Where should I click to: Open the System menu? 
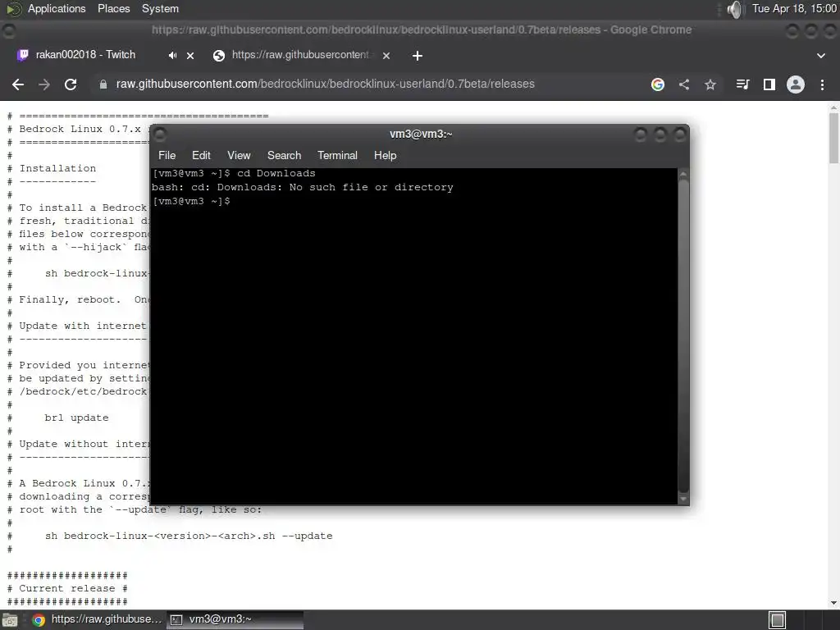160,8
